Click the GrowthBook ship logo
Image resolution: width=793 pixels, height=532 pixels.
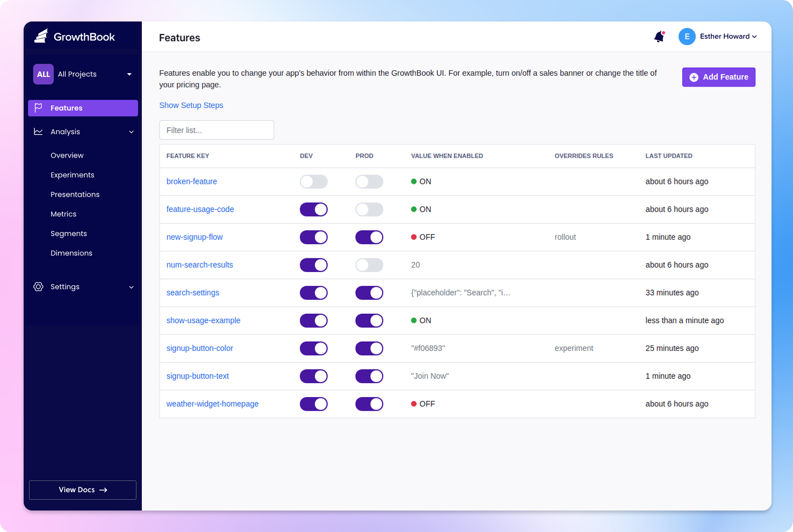pyautogui.click(x=40, y=36)
